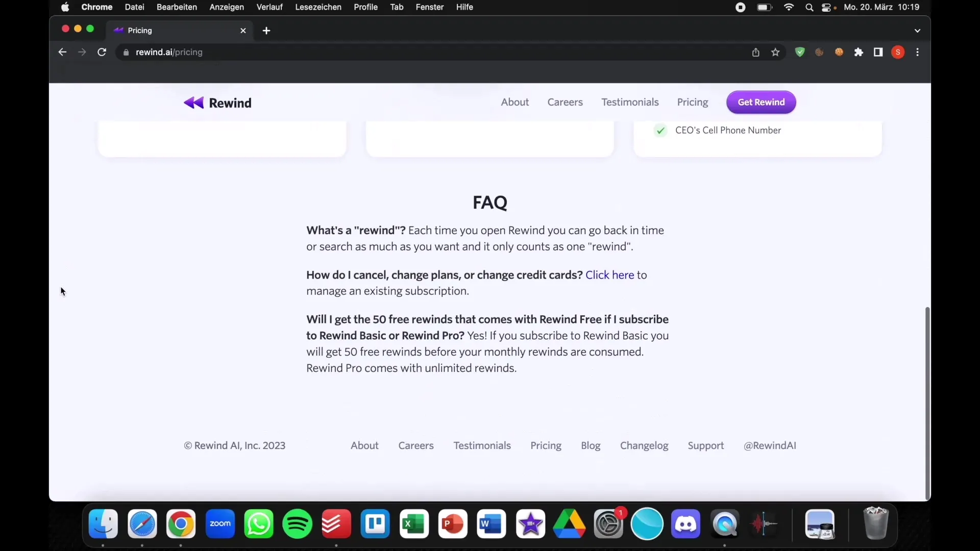Toggle the bookmark star in the address bar
Image resolution: width=980 pixels, height=551 pixels.
(775, 52)
